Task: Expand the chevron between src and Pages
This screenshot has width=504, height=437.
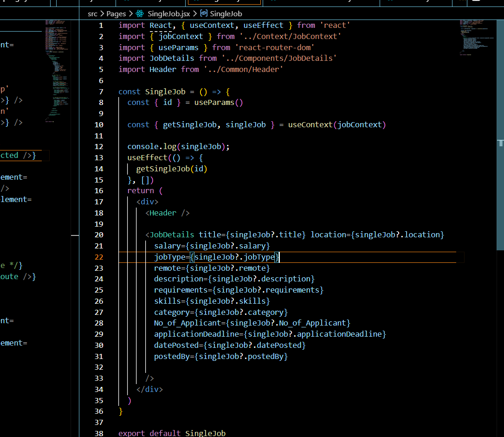Action: pyautogui.click(x=102, y=13)
